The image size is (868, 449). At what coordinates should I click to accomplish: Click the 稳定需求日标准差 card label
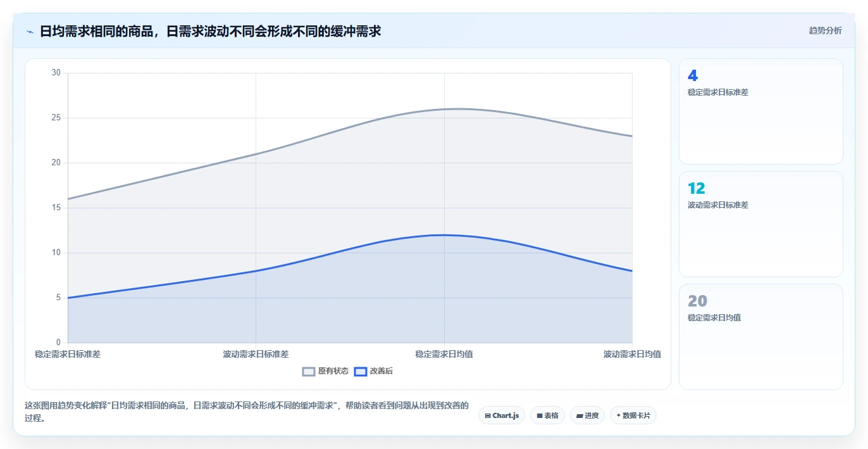(718, 92)
